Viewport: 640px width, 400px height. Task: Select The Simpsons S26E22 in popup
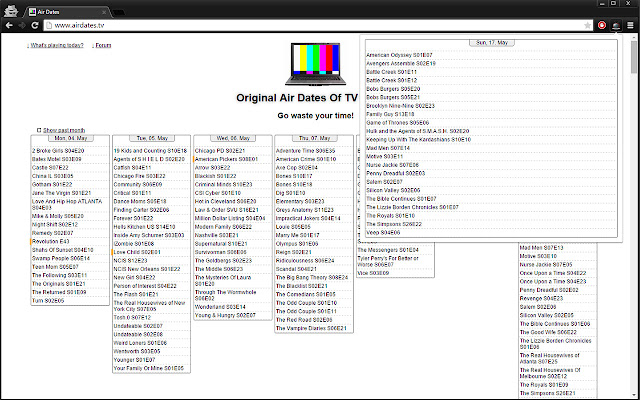[394, 224]
